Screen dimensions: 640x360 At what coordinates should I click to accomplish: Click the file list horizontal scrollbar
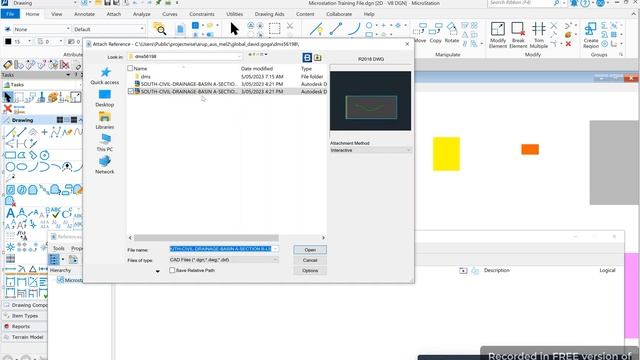[x=206, y=238]
